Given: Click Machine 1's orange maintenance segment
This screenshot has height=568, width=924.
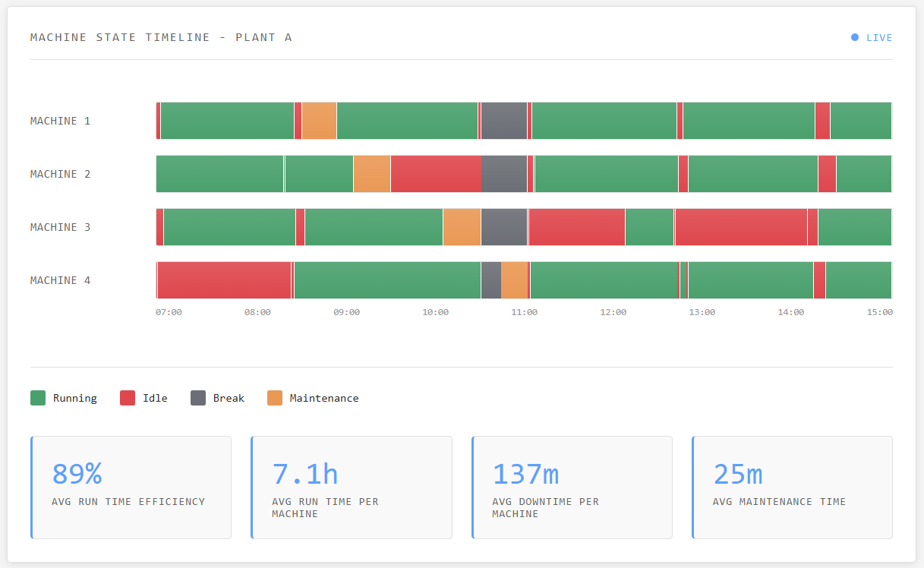Looking at the screenshot, I should [317, 120].
